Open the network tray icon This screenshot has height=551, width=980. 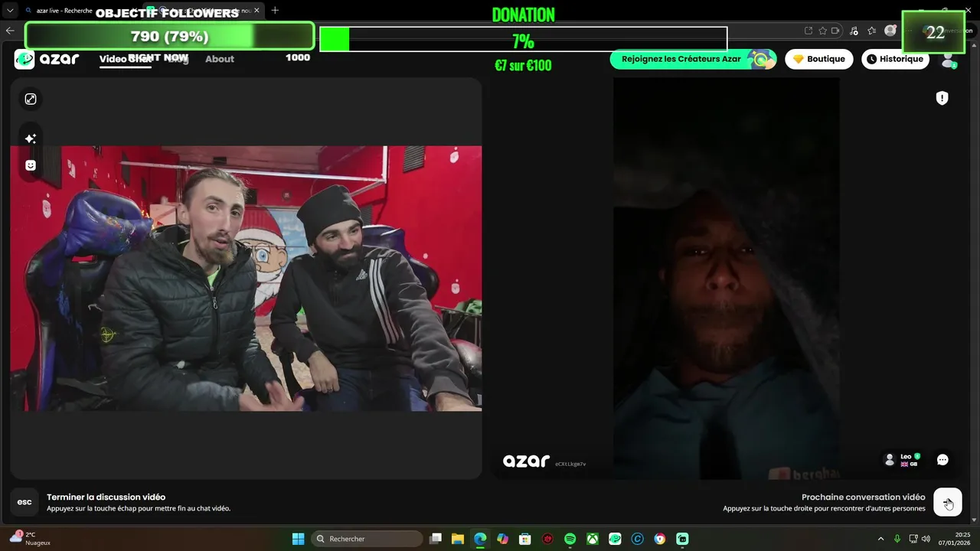(x=913, y=539)
